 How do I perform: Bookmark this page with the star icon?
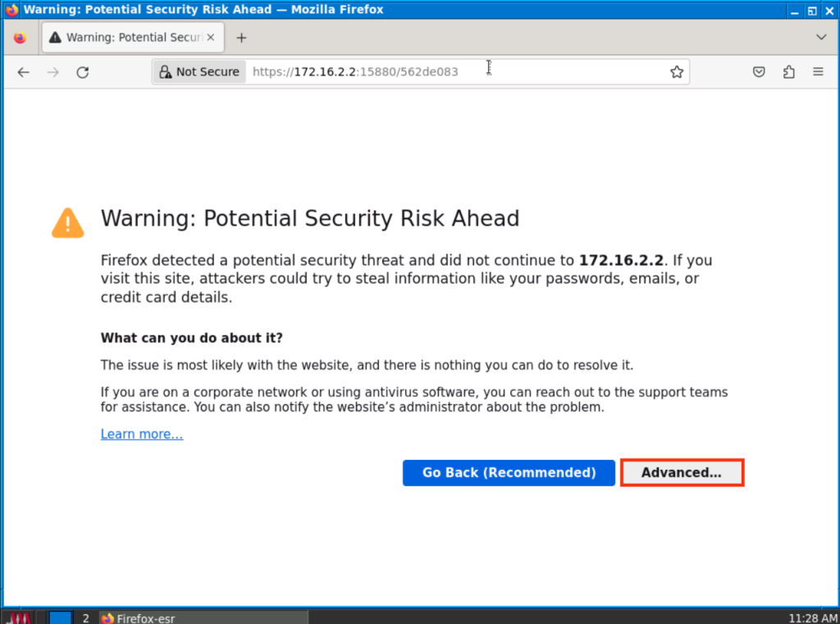point(677,72)
